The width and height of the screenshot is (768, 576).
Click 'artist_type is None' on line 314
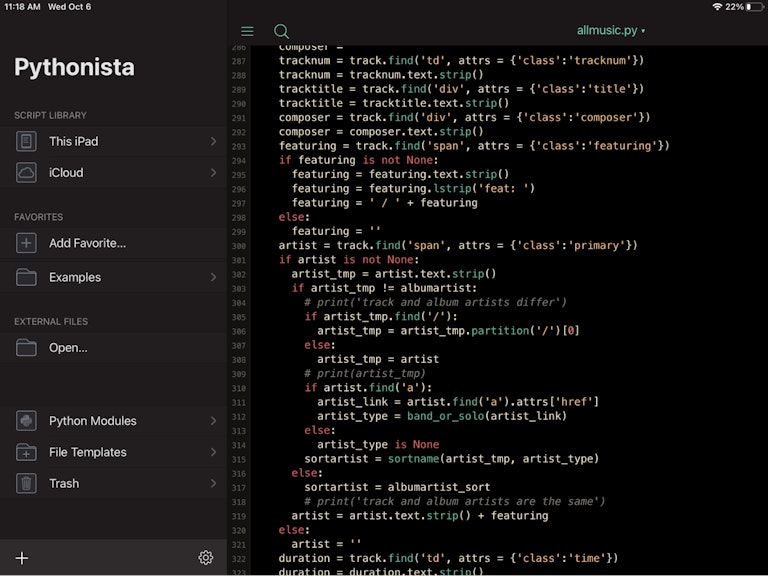coord(378,444)
